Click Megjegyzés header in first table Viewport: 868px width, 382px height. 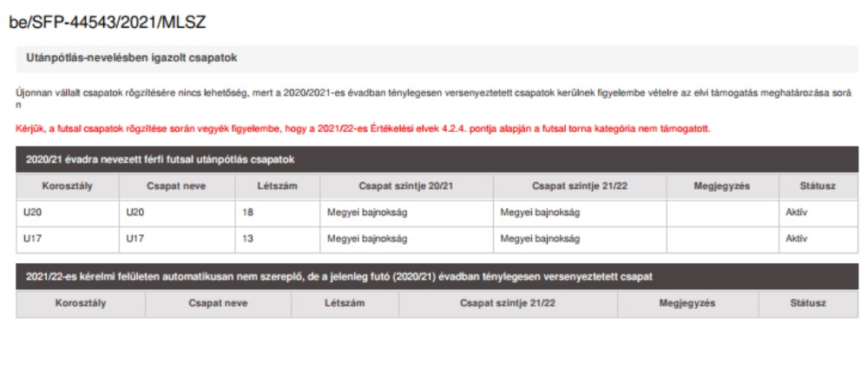tap(722, 187)
